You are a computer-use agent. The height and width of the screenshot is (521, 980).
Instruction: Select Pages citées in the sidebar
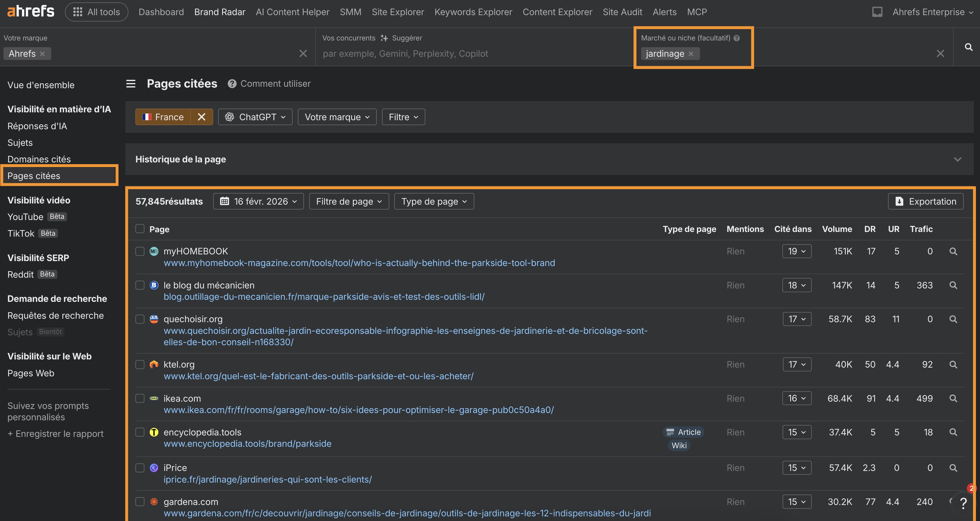click(x=34, y=175)
